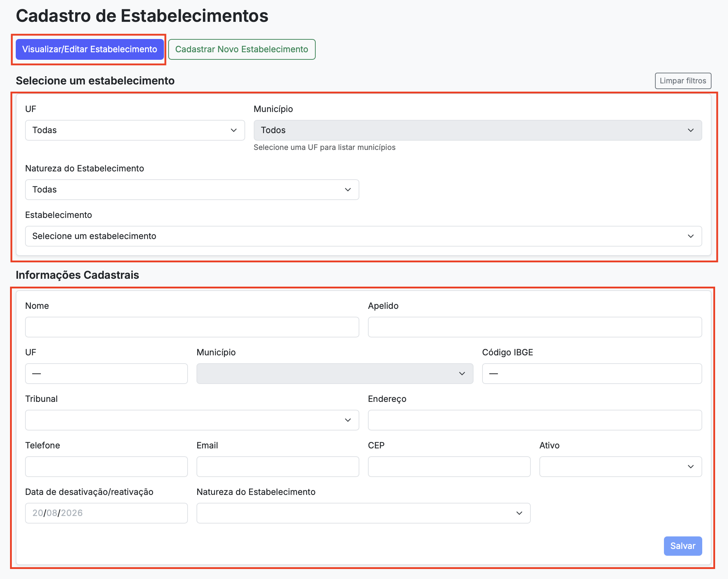Focus the Apelido input field

point(535,327)
